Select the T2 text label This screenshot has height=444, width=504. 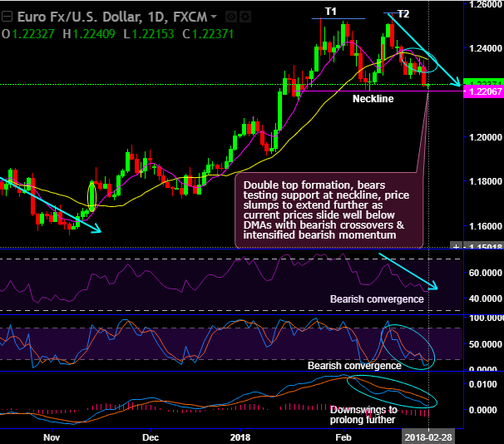(403, 14)
